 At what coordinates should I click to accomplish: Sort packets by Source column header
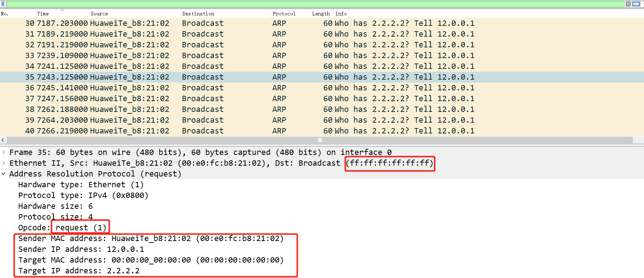pos(135,14)
